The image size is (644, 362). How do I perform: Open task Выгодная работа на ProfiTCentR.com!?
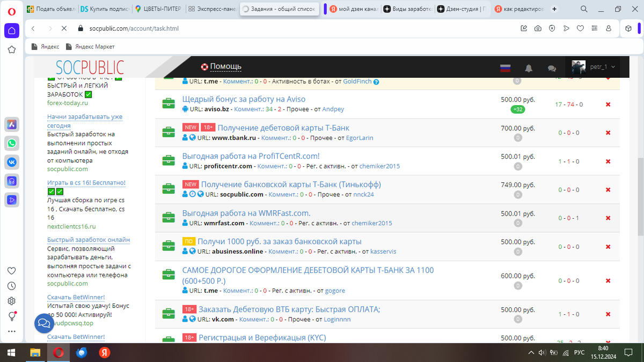click(251, 156)
